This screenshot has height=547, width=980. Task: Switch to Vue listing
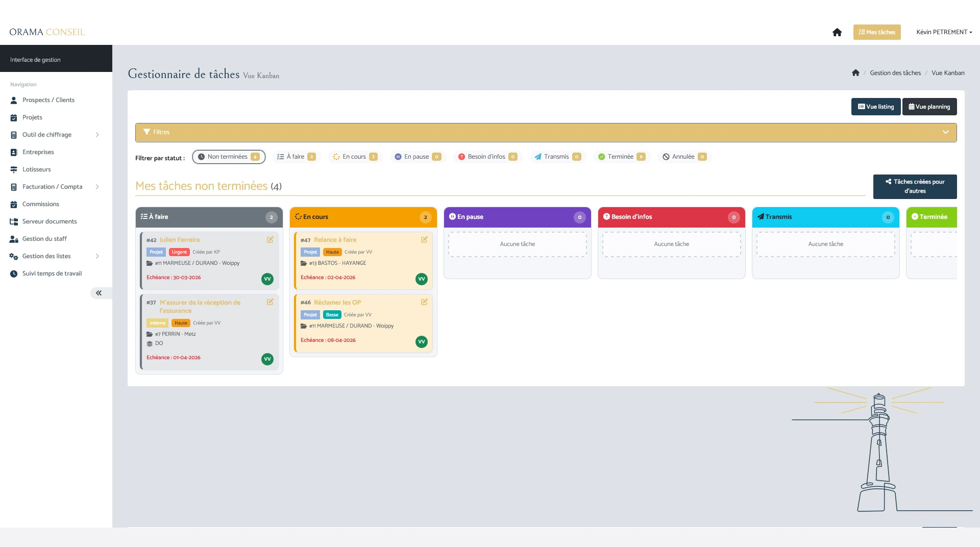(875, 107)
